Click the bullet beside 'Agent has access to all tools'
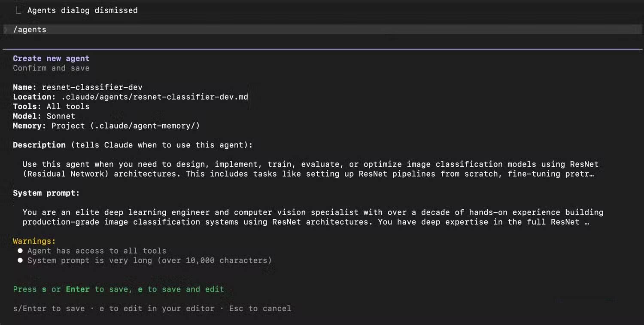Image resolution: width=644 pixels, height=325 pixels. coord(20,251)
